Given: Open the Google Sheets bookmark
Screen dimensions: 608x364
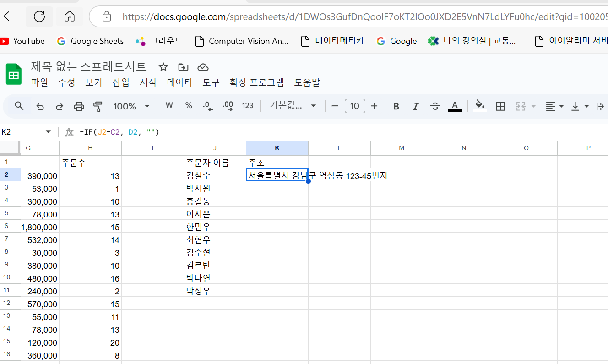Looking at the screenshot, I should coord(90,41).
